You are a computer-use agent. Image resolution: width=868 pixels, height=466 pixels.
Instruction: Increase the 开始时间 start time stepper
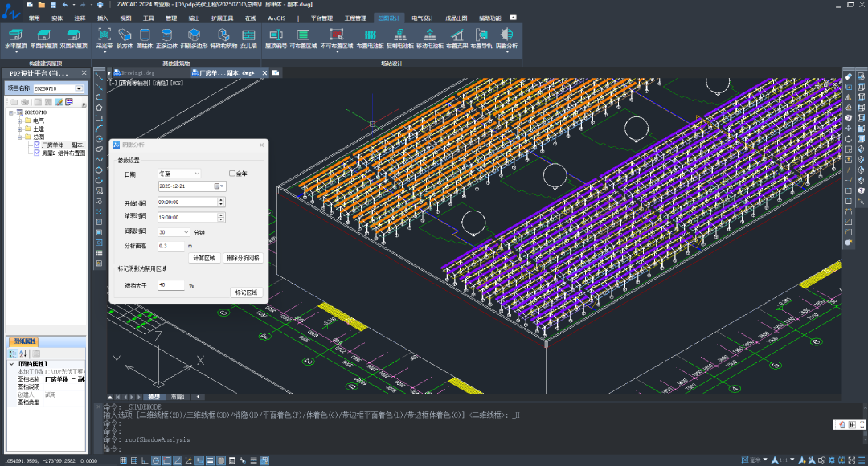coord(221,201)
